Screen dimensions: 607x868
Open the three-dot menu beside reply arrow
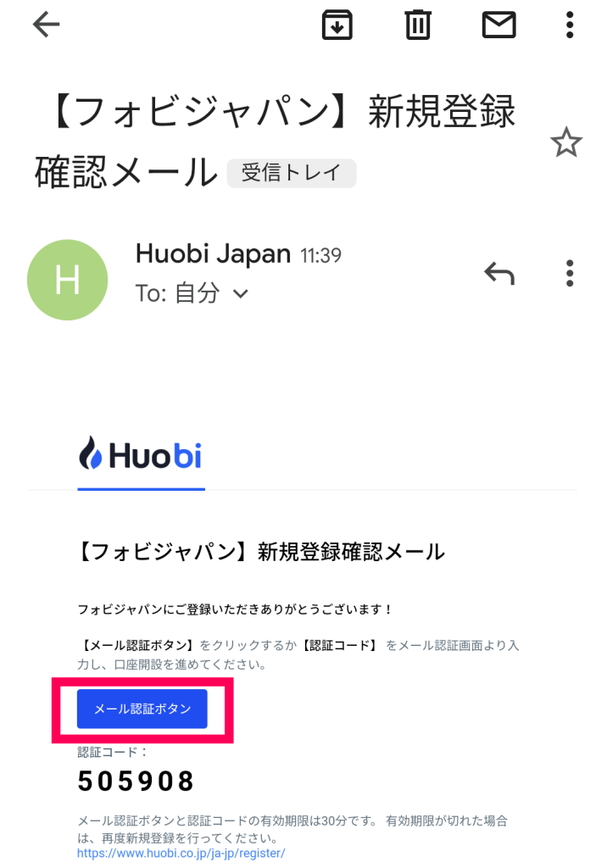pyautogui.click(x=570, y=274)
